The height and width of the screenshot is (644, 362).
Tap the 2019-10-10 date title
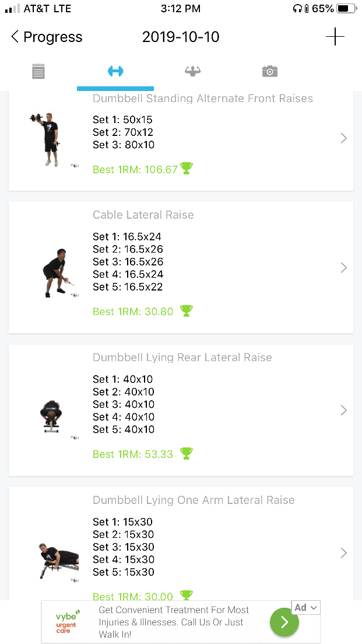[x=181, y=37]
